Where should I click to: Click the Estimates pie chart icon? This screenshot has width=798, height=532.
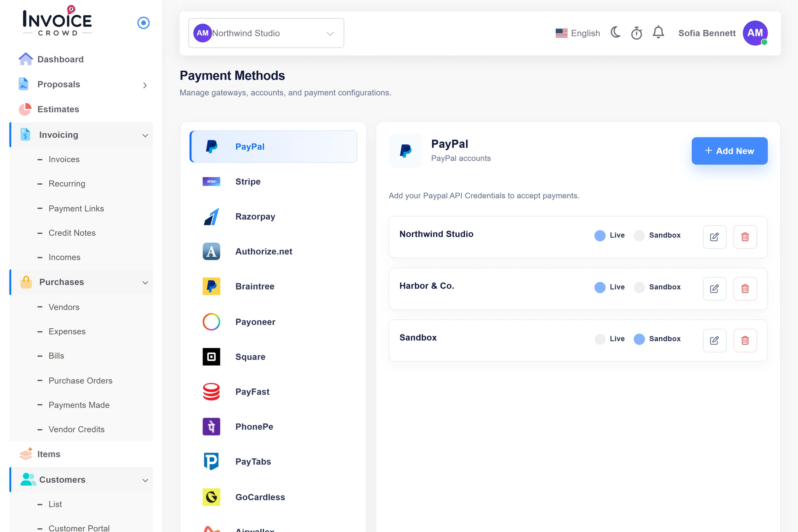pos(25,109)
